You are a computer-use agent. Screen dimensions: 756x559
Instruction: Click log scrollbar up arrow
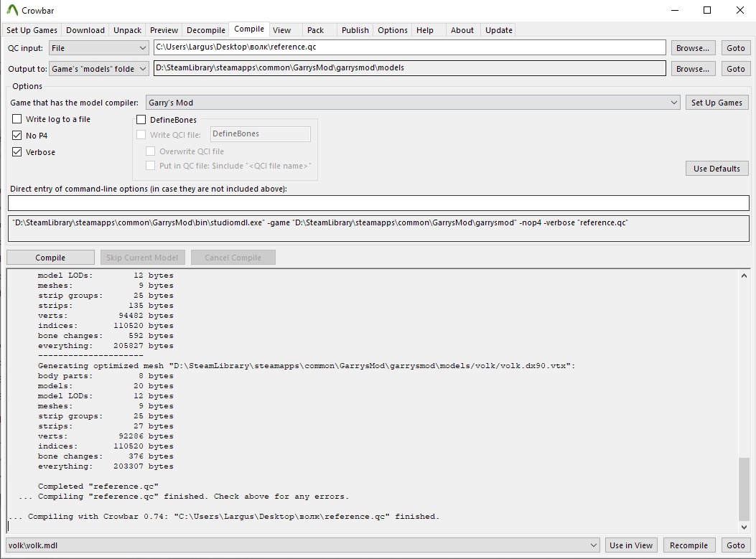pos(744,276)
